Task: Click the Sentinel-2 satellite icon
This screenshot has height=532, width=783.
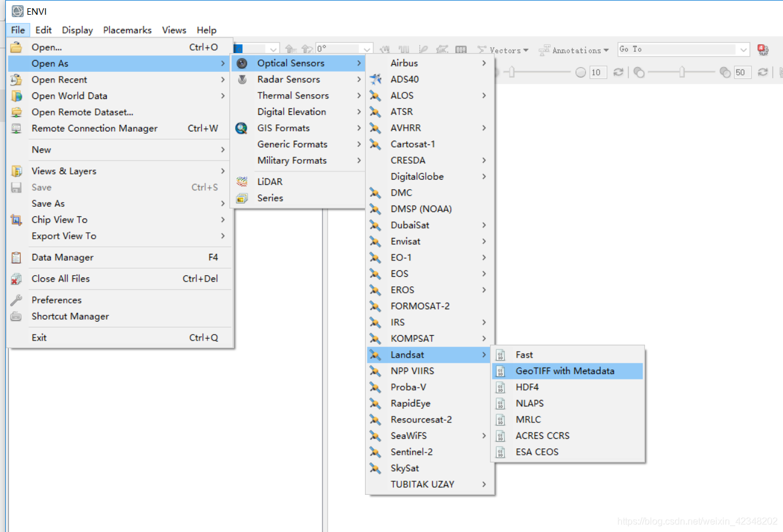Action: (376, 452)
